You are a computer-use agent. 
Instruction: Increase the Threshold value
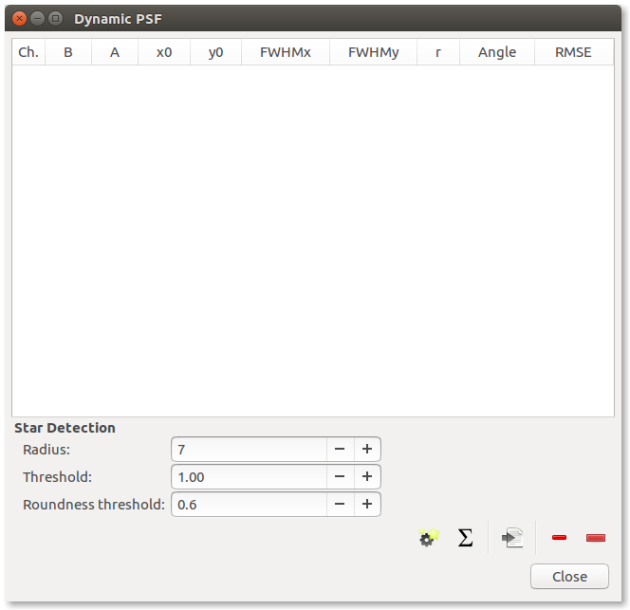pyautogui.click(x=367, y=477)
